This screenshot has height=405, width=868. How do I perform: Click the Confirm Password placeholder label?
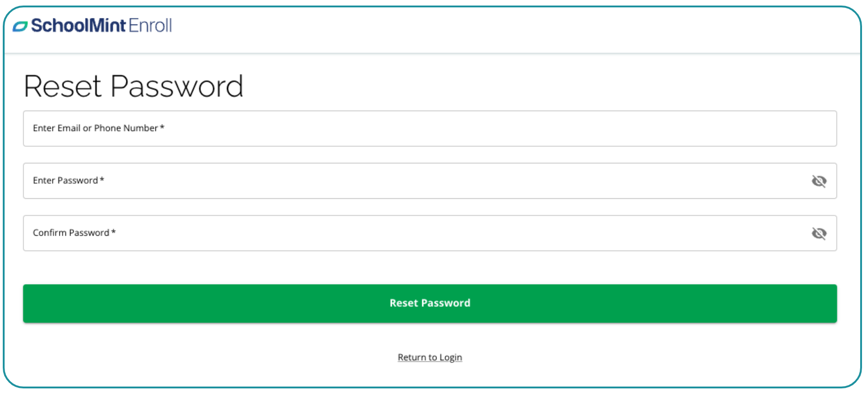(71, 233)
